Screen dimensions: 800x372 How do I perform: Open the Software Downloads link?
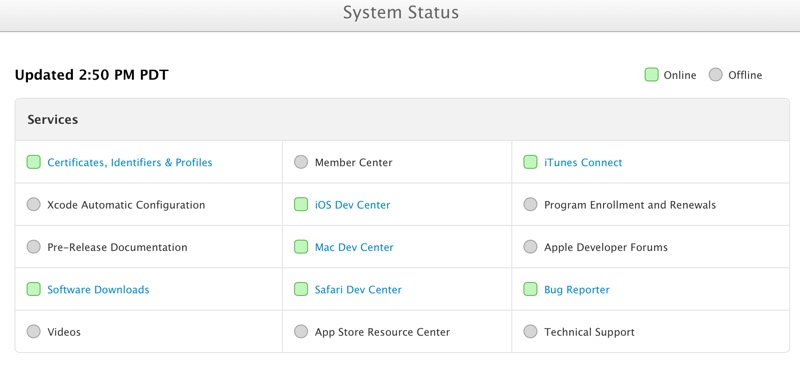(98, 289)
